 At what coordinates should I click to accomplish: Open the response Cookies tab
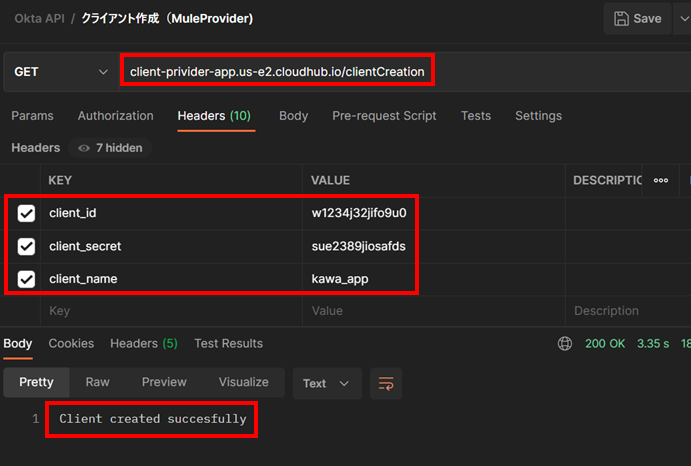click(x=71, y=343)
